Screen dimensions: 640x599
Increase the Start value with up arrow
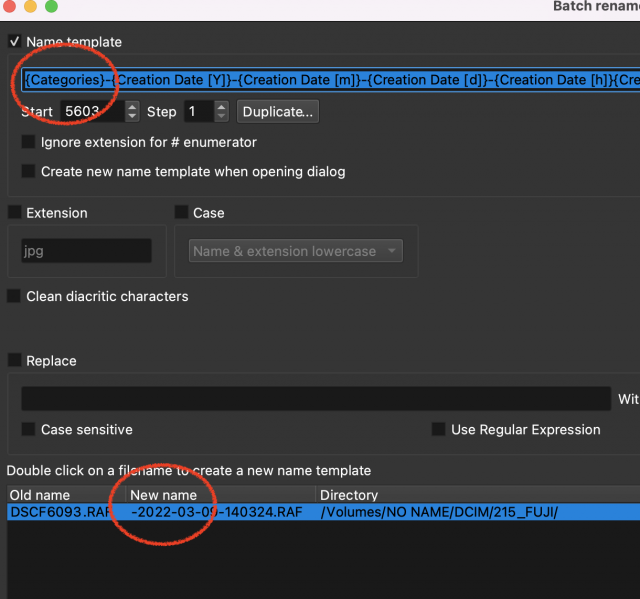[x=132, y=107]
